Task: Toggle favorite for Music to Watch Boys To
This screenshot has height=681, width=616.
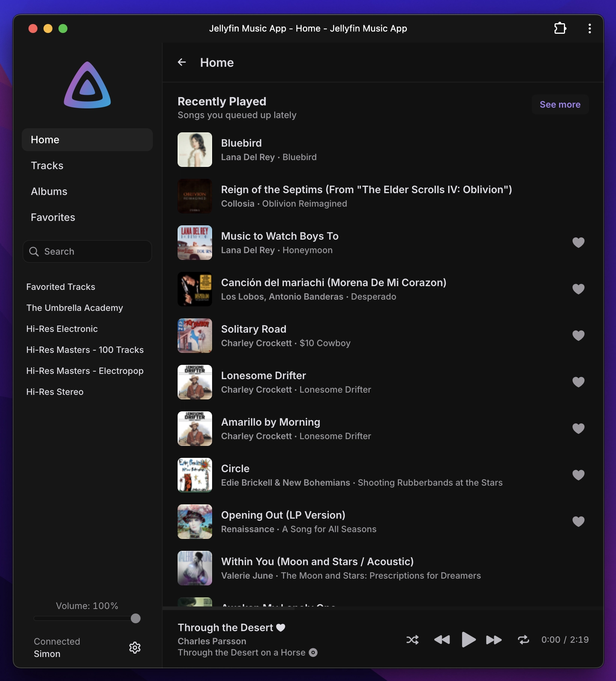Action: pyautogui.click(x=579, y=243)
